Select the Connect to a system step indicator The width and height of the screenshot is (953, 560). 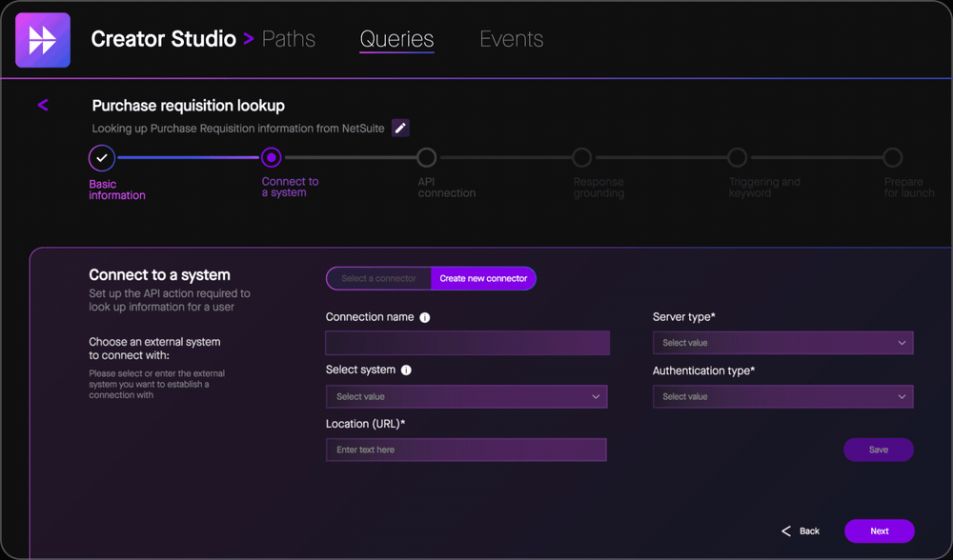tap(271, 158)
